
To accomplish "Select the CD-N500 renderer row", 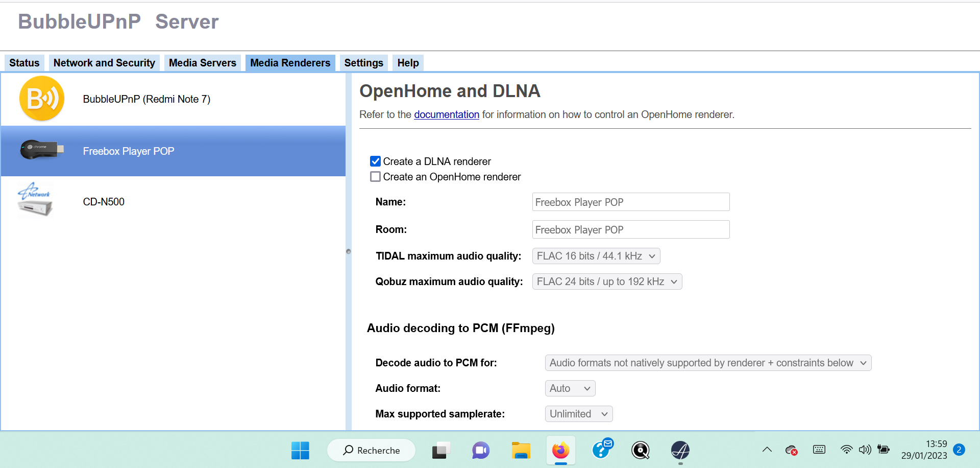I will coord(173,202).
